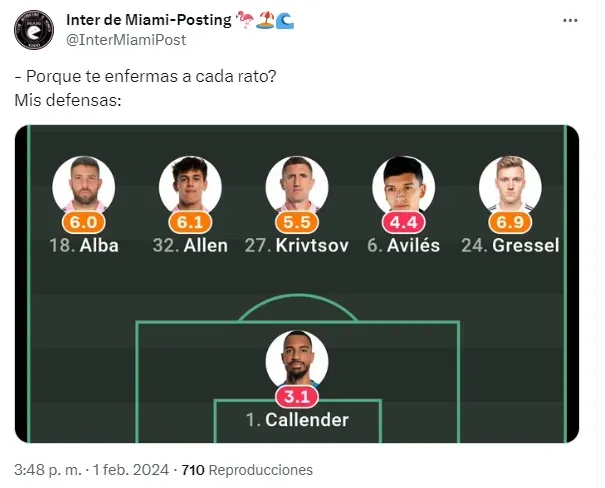Click Callender's goalkeeper photo
This screenshot has width=605, height=488.
pyautogui.click(x=297, y=358)
